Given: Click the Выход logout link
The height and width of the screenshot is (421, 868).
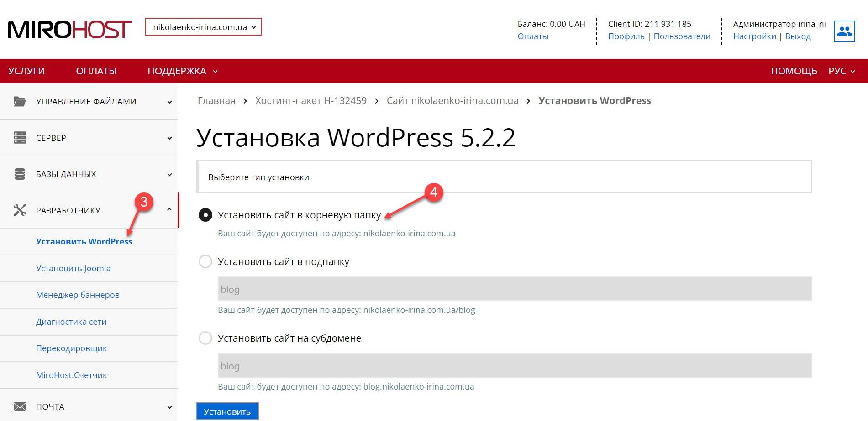Looking at the screenshot, I should click(x=798, y=36).
